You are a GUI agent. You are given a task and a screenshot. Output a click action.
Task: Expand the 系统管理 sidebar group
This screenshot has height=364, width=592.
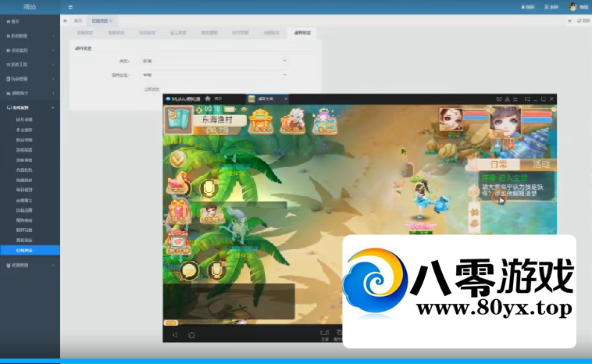[30, 36]
